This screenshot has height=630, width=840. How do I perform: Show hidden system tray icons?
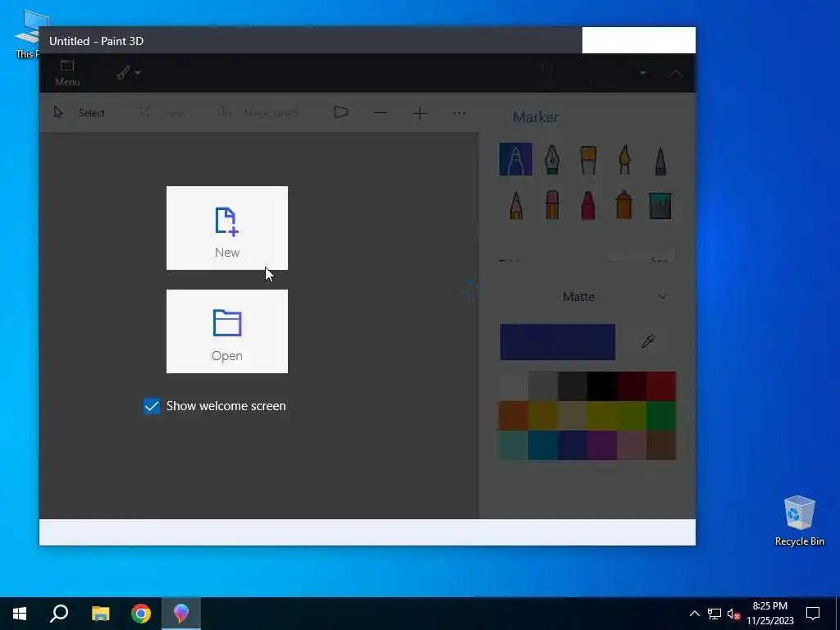pyautogui.click(x=694, y=614)
